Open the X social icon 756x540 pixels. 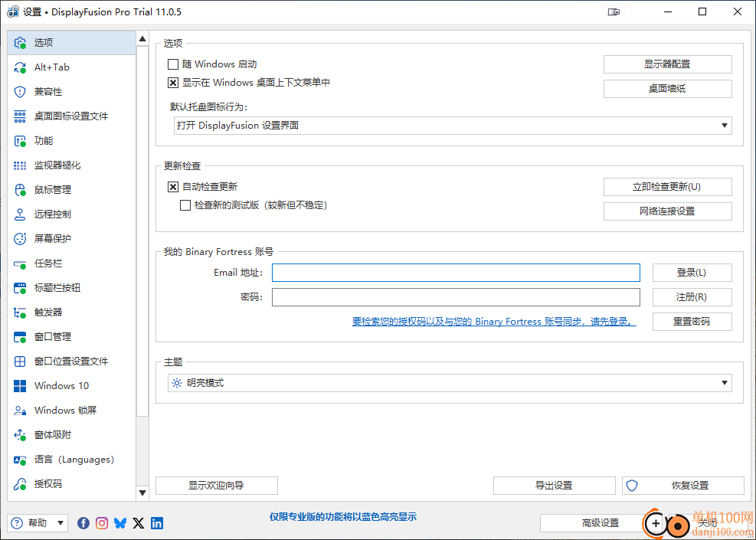(x=139, y=522)
